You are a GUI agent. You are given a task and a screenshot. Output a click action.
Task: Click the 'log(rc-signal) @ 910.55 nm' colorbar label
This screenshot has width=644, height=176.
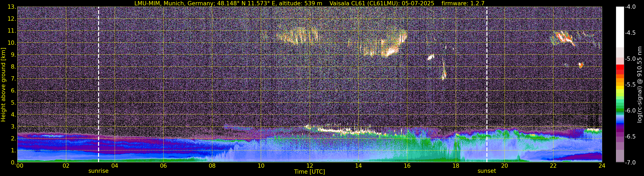[x=639, y=85]
